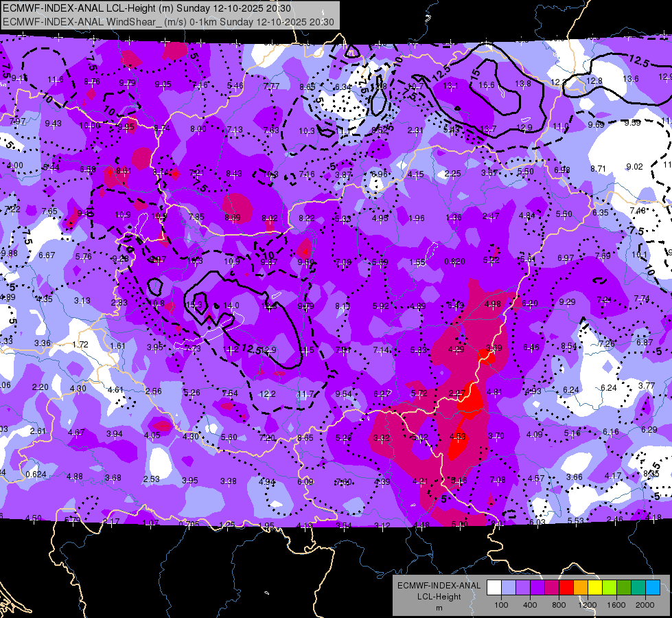Click the 0.624 wind shear value
The height and width of the screenshot is (618, 672).
[36, 474]
